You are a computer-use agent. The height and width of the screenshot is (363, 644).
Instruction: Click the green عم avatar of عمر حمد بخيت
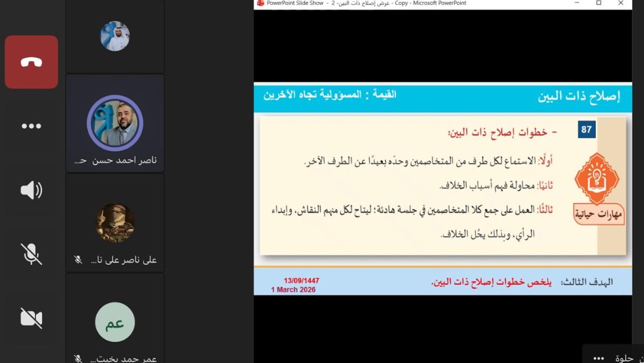(115, 322)
